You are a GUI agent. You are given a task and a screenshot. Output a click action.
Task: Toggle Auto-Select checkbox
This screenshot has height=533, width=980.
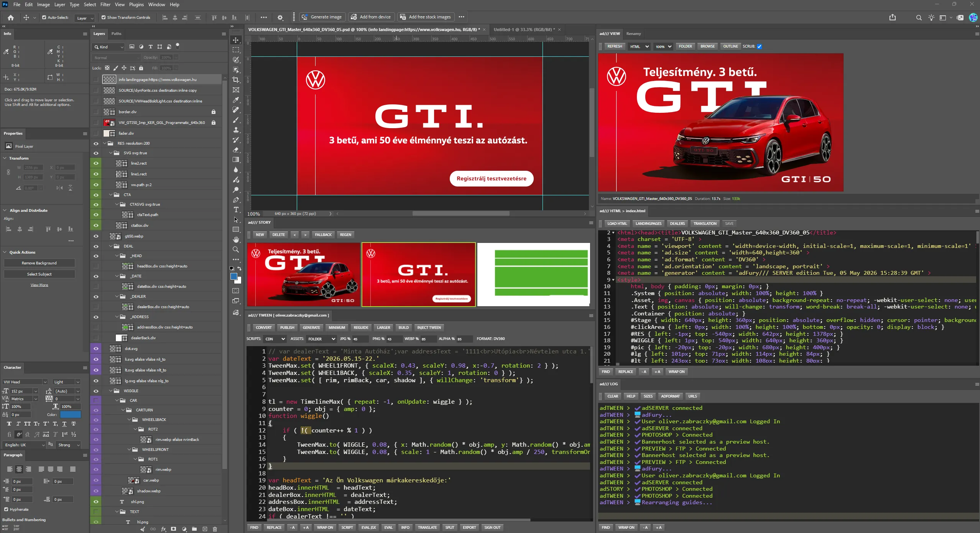[44, 17]
